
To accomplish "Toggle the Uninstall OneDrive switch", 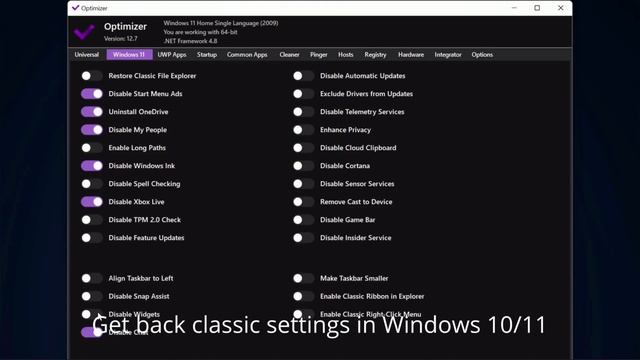I will pyautogui.click(x=92, y=112).
